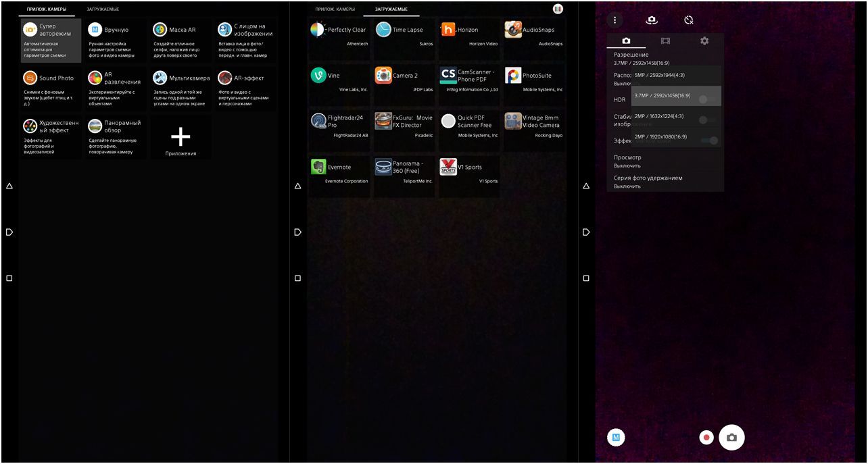Viewport: 868px width, 464px height.
Task: Click the self-timer off icon
Action: tap(688, 20)
